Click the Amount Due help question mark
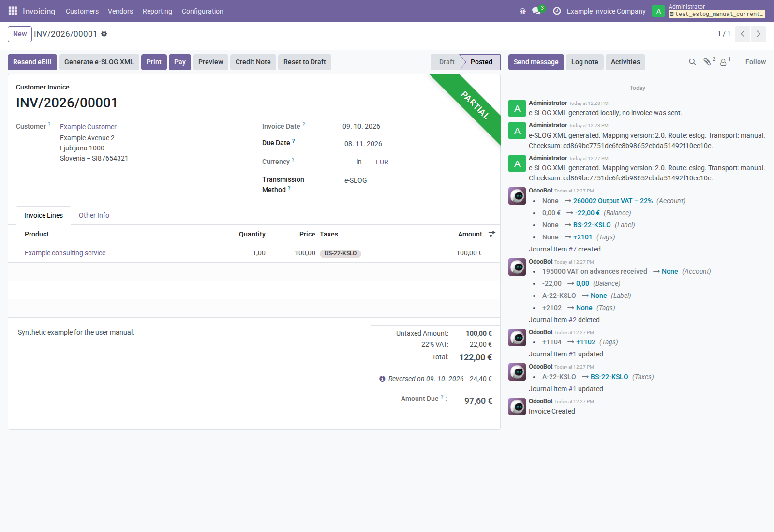Screen dimensions: 774x532 pyautogui.click(x=442, y=397)
